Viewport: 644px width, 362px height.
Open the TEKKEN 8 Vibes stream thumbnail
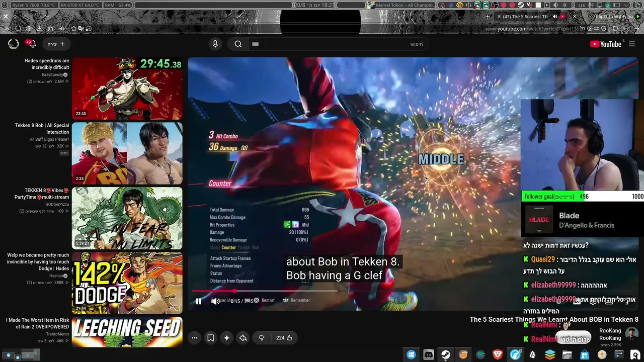pyautogui.click(x=127, y=218)
